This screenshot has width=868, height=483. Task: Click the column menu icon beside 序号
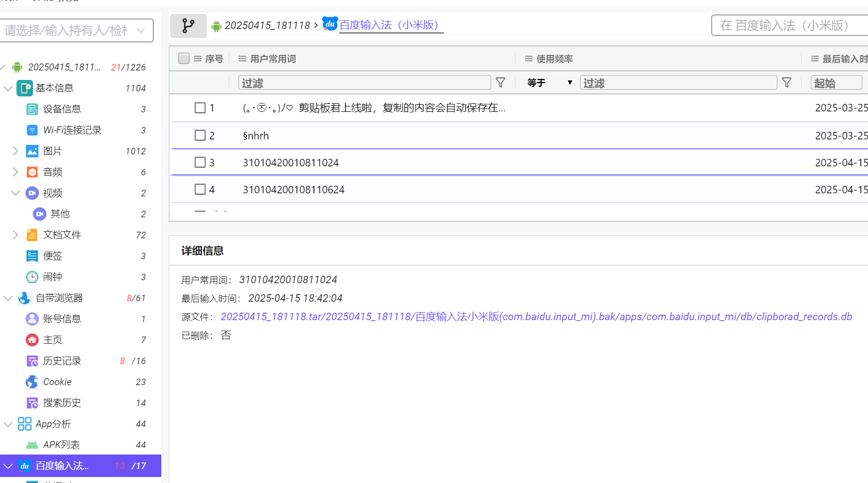198,59
